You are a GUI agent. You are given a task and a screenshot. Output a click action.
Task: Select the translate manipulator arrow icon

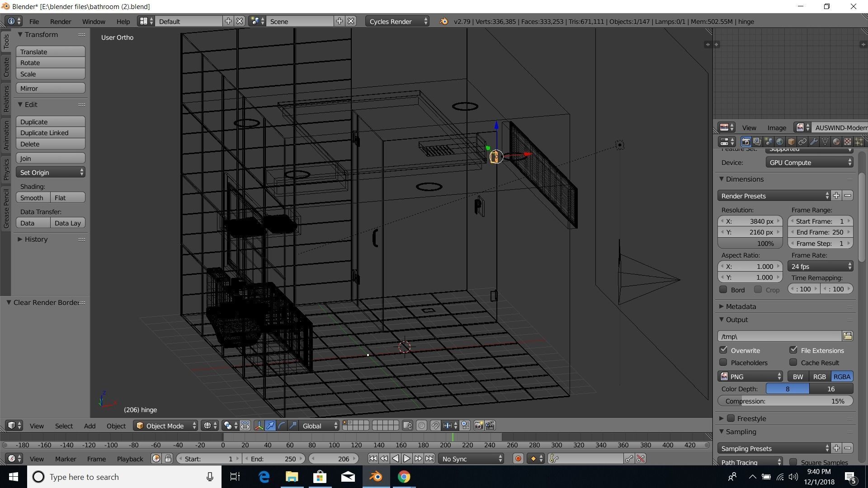[270, 426]
